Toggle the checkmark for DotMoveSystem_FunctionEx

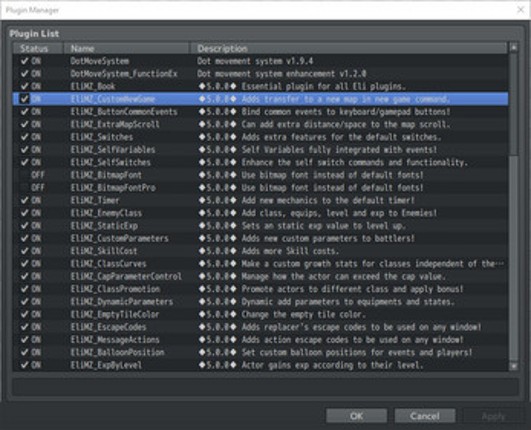24,73
